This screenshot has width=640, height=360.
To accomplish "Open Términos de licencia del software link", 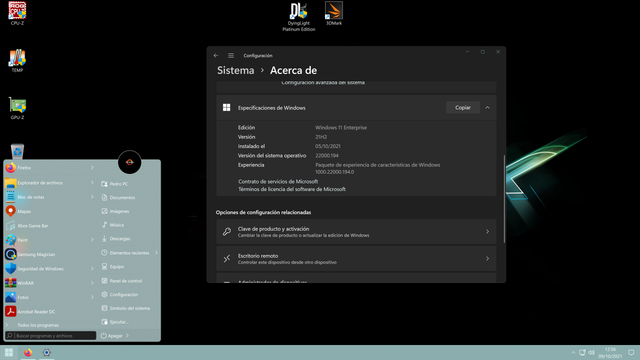I will pos(292,189).
